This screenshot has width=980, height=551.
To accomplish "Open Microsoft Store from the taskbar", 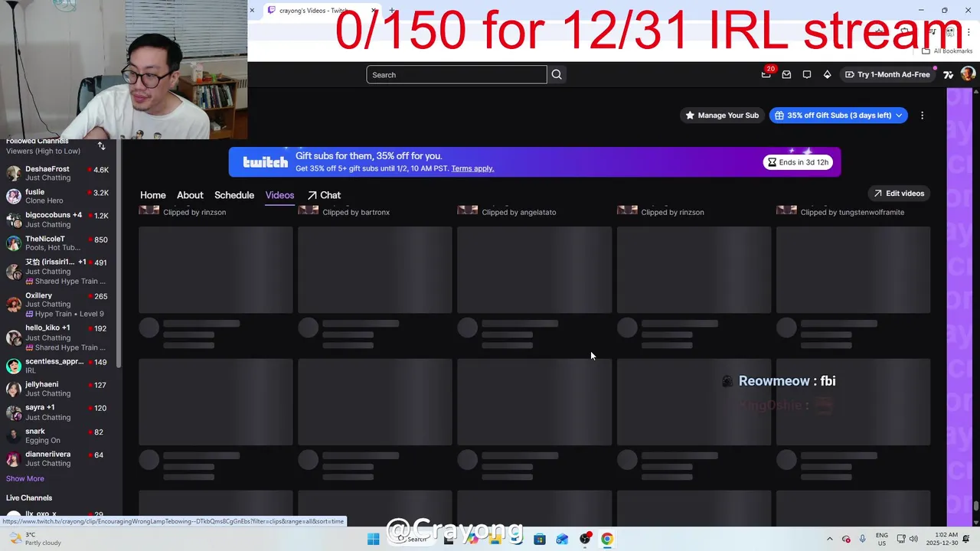I will click(x=540, y=539).
